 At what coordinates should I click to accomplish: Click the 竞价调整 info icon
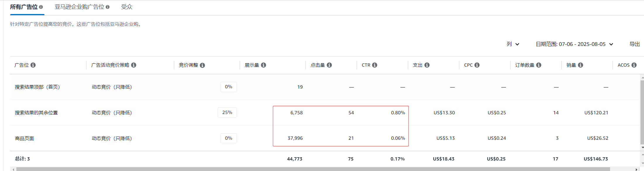202,65
